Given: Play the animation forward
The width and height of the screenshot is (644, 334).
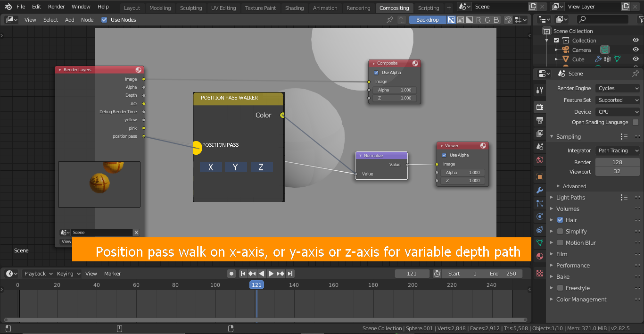Looking at the screenshot, I should point(271,274).
